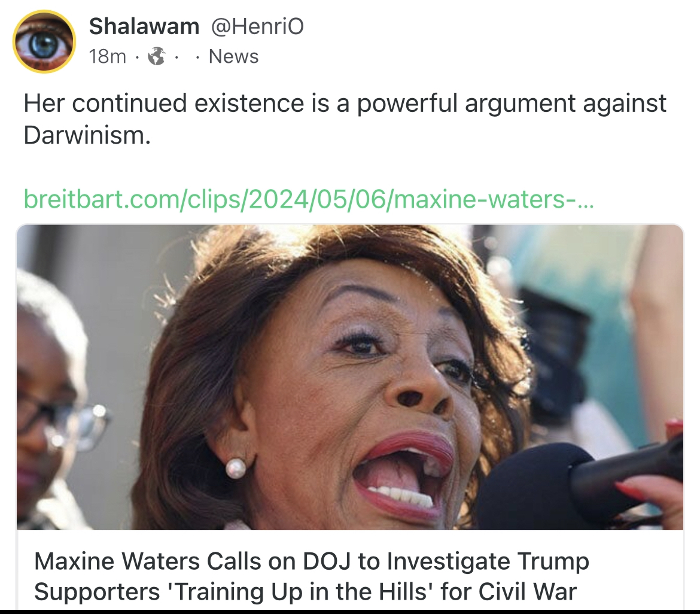Click the white title area of the link card

(x=350, y=570)
